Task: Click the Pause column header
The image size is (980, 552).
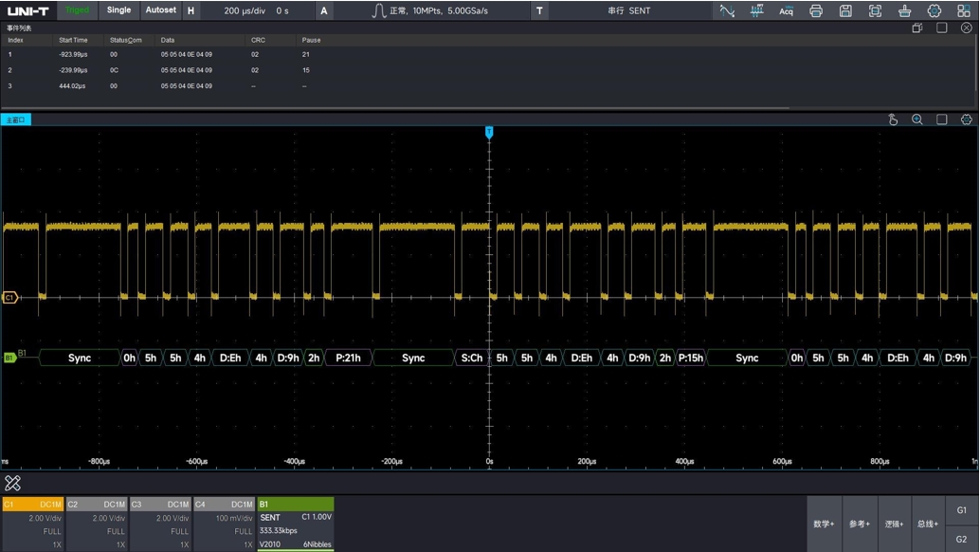Action: tap(311, 40)
